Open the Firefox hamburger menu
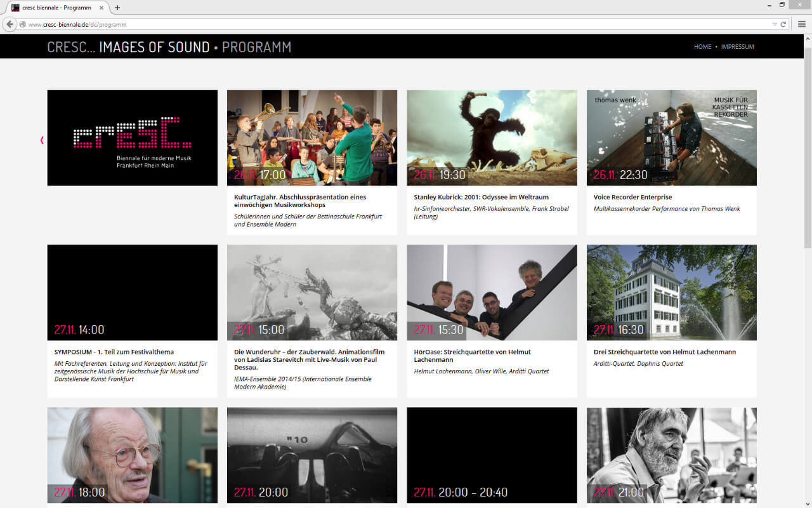812x508 pixels. tap(801, 24)
